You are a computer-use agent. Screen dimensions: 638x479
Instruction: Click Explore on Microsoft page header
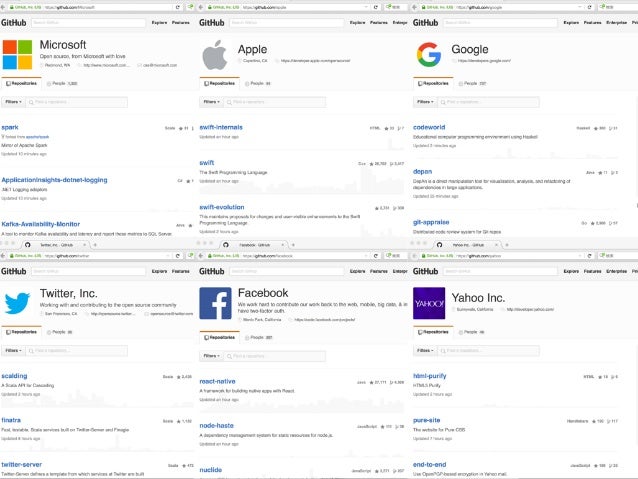(160, 23)
